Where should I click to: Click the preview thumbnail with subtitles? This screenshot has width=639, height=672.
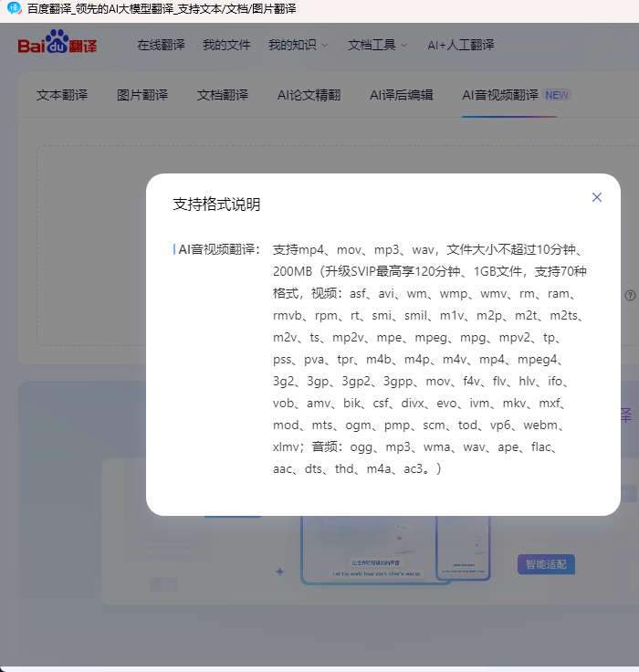(x=376, y=550)
